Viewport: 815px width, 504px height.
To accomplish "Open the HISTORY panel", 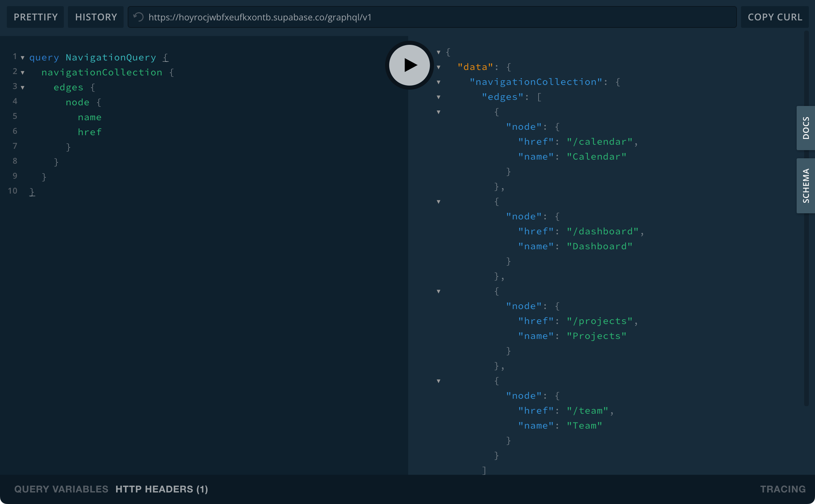I will 96,17.
